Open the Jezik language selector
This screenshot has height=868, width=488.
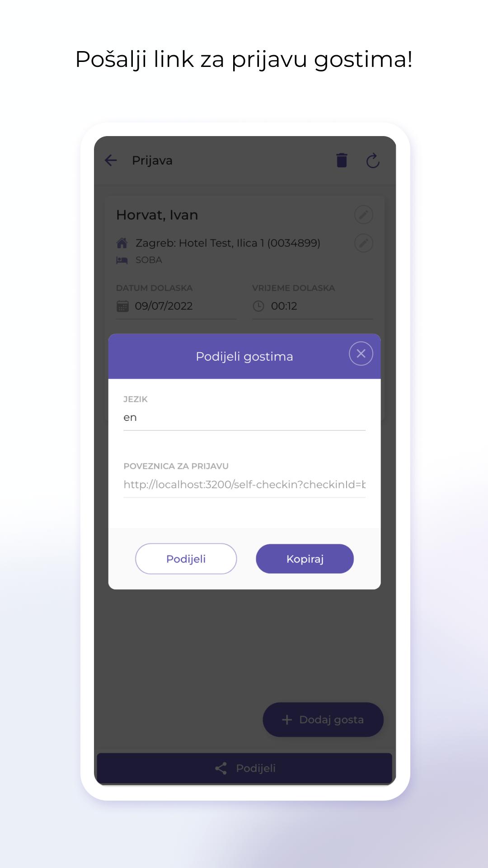point(244,417)
